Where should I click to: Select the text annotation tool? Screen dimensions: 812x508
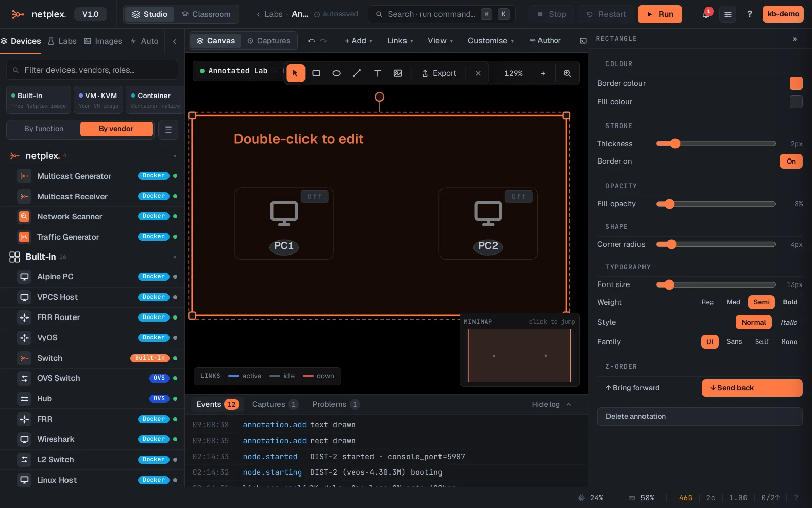[378, 73]
